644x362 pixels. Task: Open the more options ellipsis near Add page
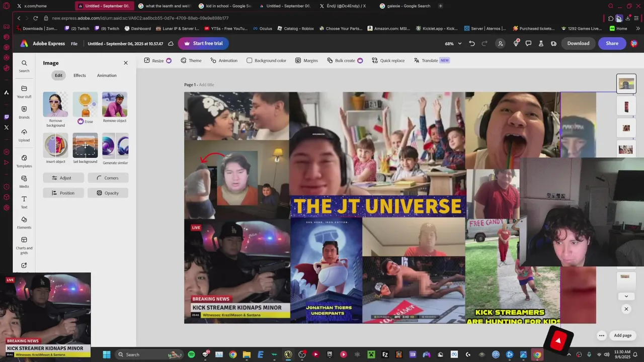tap(601, 335)
